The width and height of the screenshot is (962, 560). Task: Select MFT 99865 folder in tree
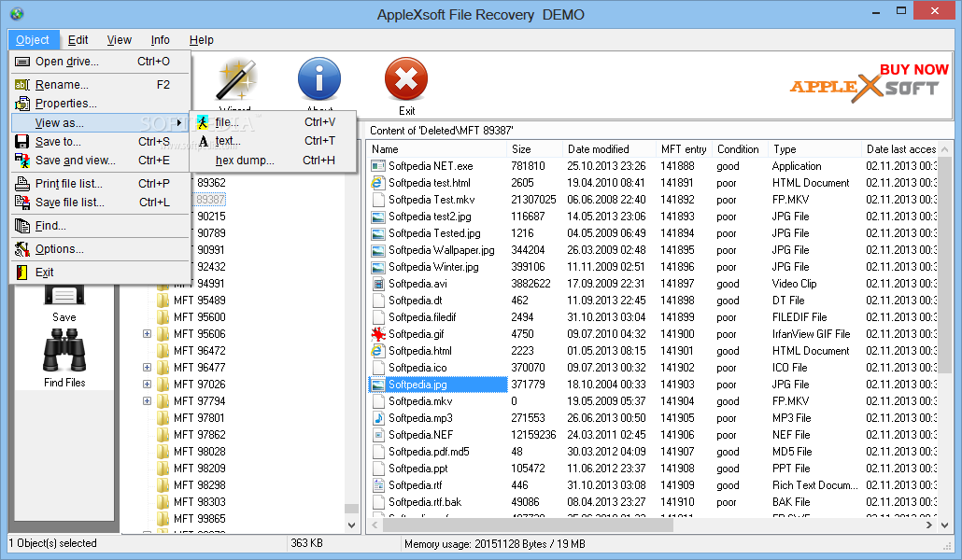coord(199,519)
